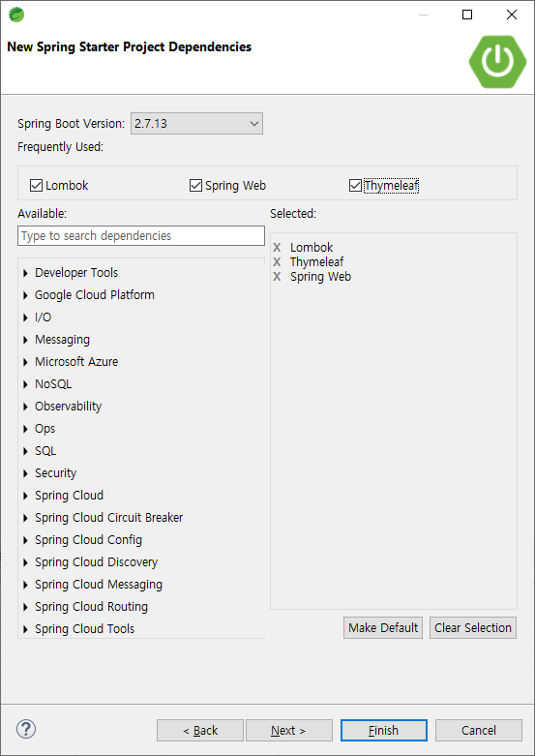Proceed with the Next button
535x756 pixels.
pos(289,731)
